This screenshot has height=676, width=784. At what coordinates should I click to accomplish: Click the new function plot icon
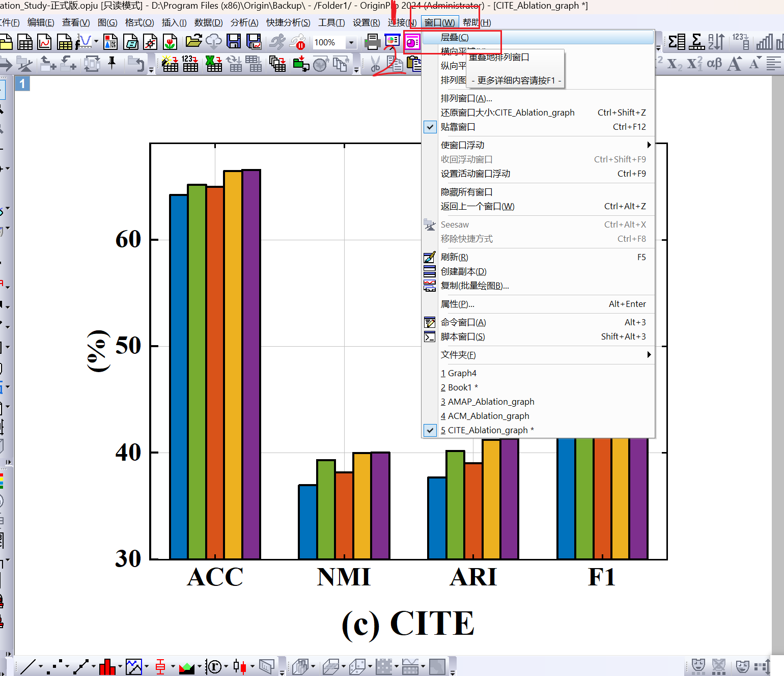tap(84, 42)
